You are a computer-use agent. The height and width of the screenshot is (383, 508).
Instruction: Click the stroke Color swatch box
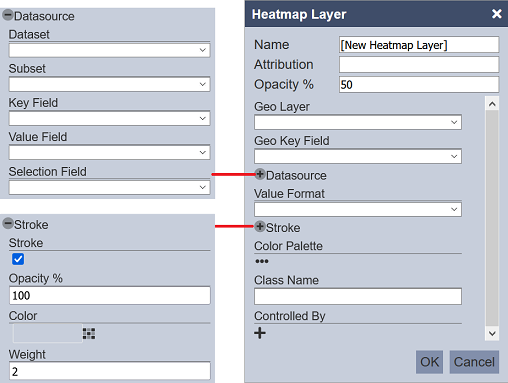47,333
